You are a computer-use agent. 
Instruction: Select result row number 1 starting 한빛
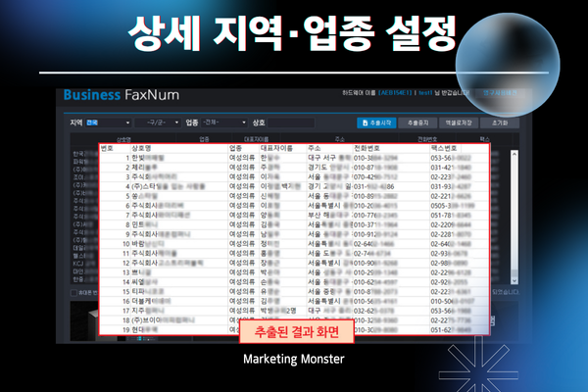click(x=294, y=158)
